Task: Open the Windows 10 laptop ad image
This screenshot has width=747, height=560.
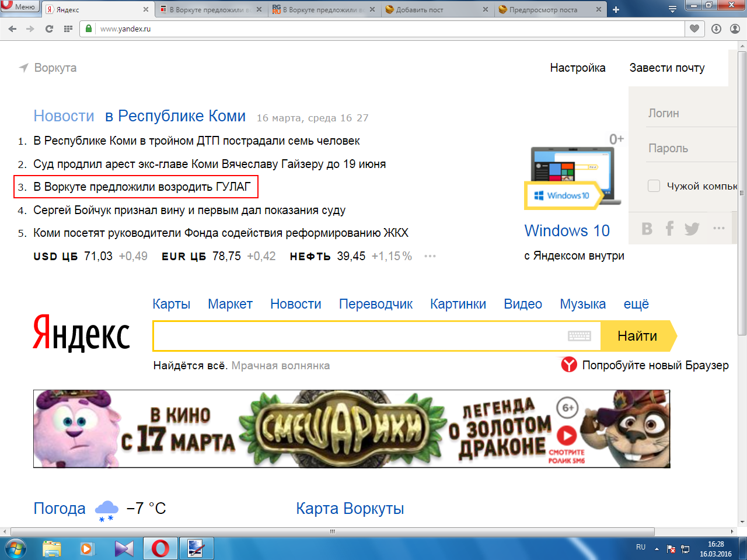Action: click(x=573, y=178)
